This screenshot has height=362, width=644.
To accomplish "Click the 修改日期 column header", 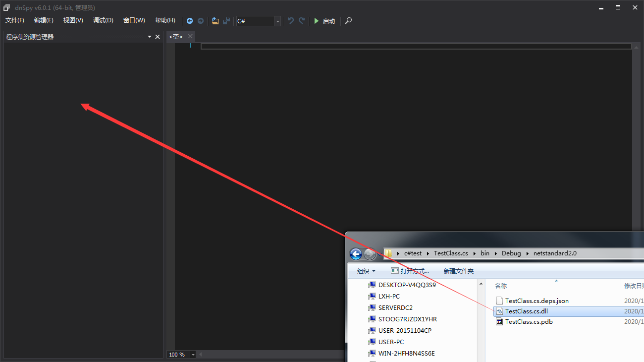I will 633,286.
